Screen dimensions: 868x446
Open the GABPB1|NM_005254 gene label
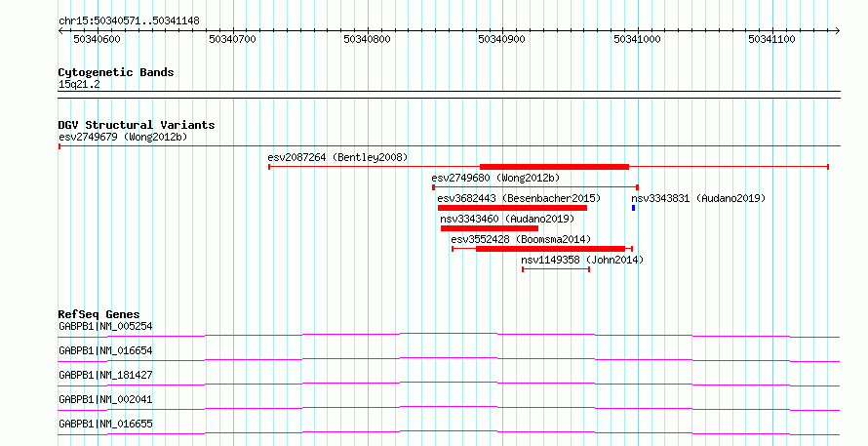pos(105,326)
